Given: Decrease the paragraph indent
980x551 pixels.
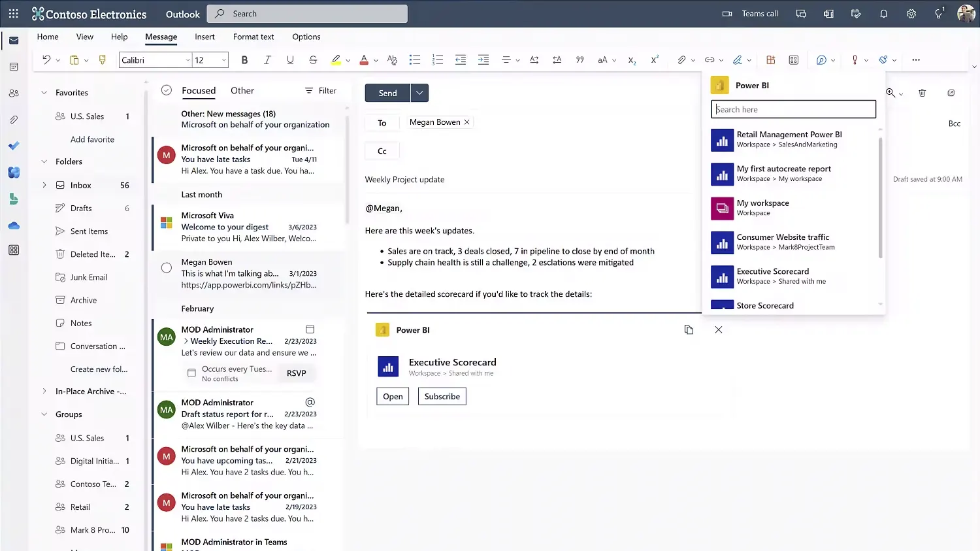Looking at the screenshot, I should [460, 59].
